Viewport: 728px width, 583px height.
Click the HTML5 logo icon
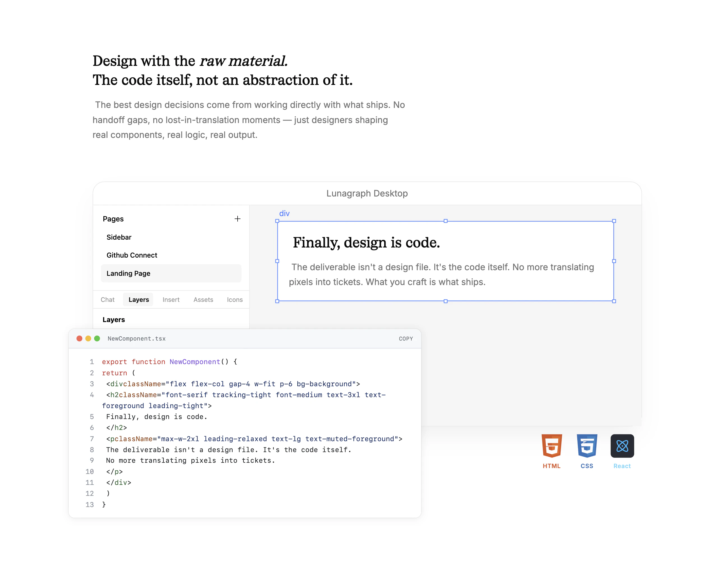click(x=551, y=446)
